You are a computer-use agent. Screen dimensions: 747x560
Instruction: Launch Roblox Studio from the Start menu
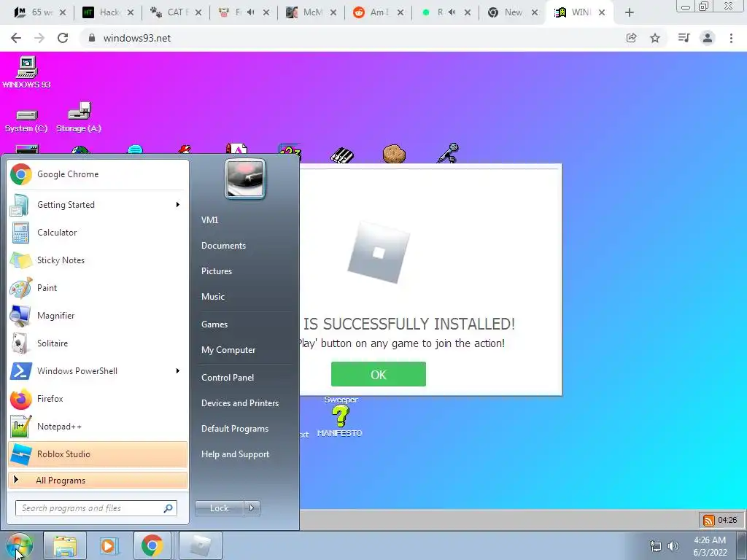pyautogui.click(x=98, y=454)
